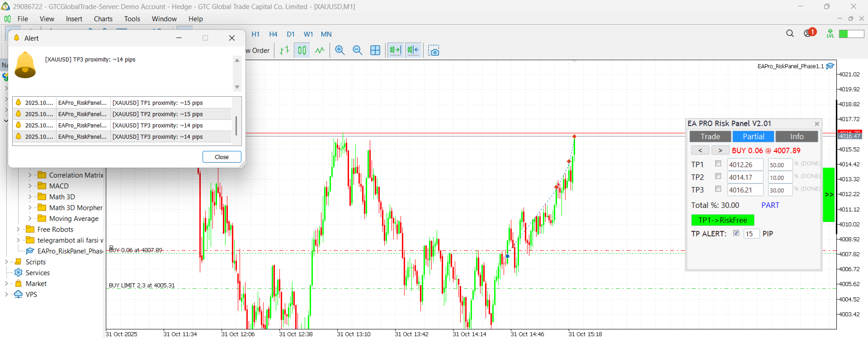
Task: Close the EA PRO Risk Panel with x
Action: click(817, 124)
